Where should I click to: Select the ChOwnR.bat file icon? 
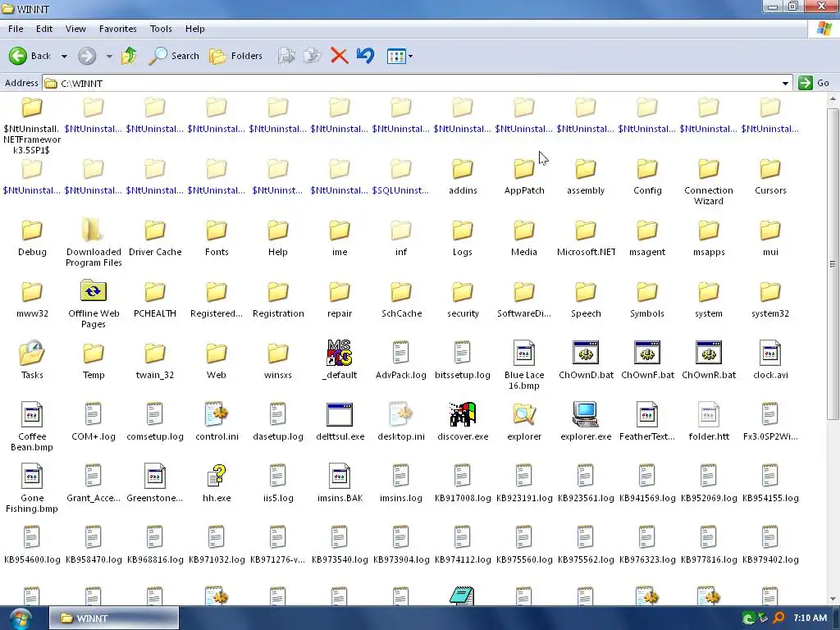point(709,353)
